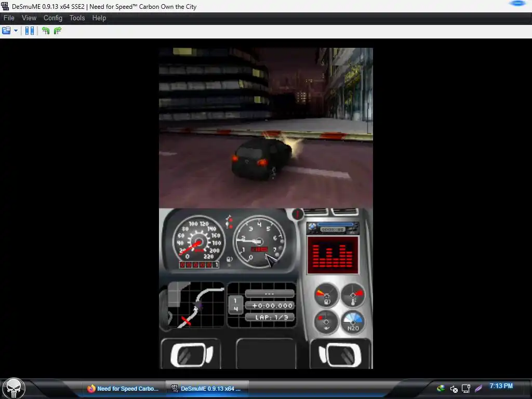Click the DeSmuME 0.9.13 x64 taskbar button
Screen dimensions: 532x399
pos(207,389)
